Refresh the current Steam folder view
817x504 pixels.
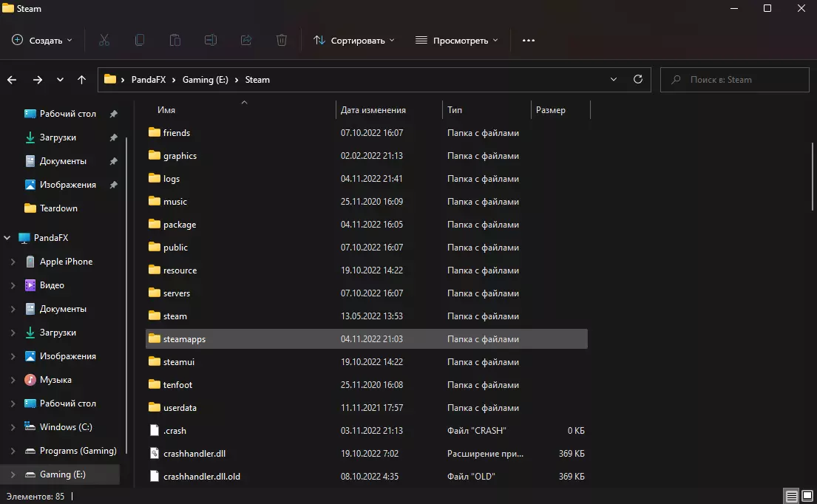[638, 79]
